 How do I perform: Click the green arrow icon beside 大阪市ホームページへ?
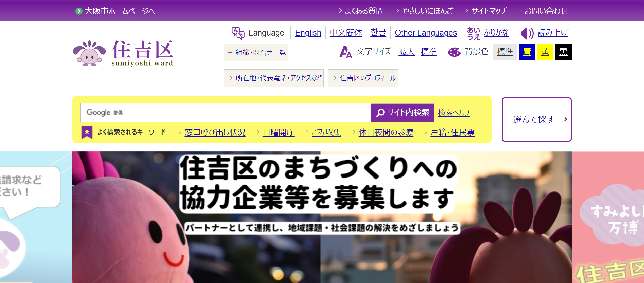[79, 11]
